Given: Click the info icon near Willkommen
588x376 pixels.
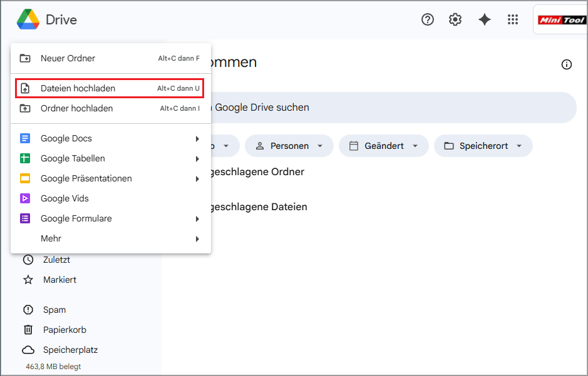Looking at the screenshot, I should point(567,64).
